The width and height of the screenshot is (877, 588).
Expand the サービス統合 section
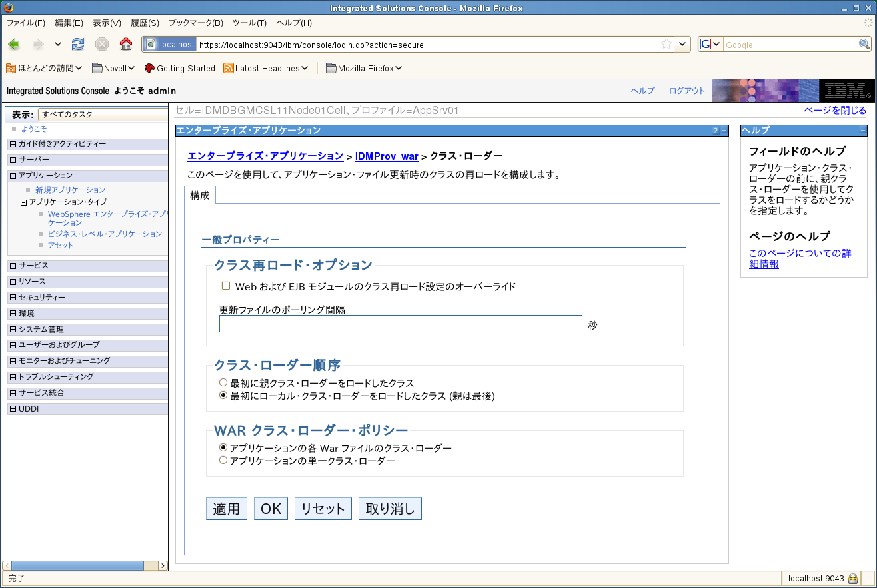(13, 393)
